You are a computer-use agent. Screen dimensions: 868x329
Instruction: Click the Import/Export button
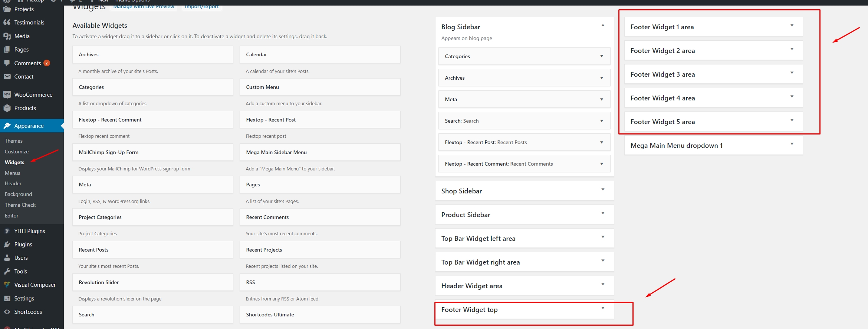[x=202, y=7]
